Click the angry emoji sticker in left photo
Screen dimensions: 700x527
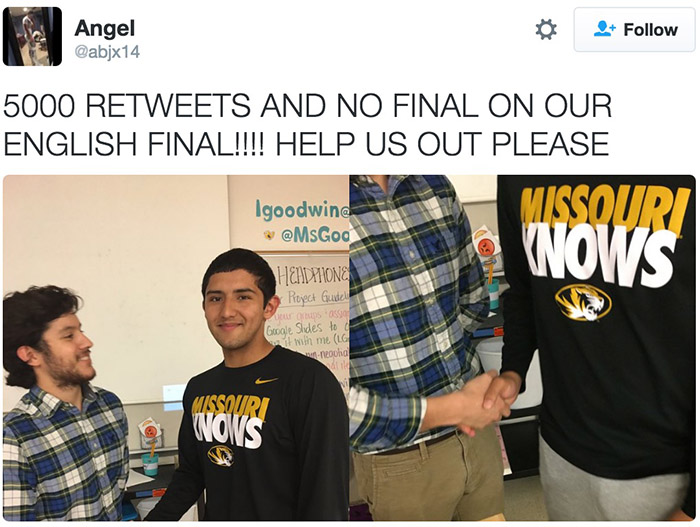[150, 431]
